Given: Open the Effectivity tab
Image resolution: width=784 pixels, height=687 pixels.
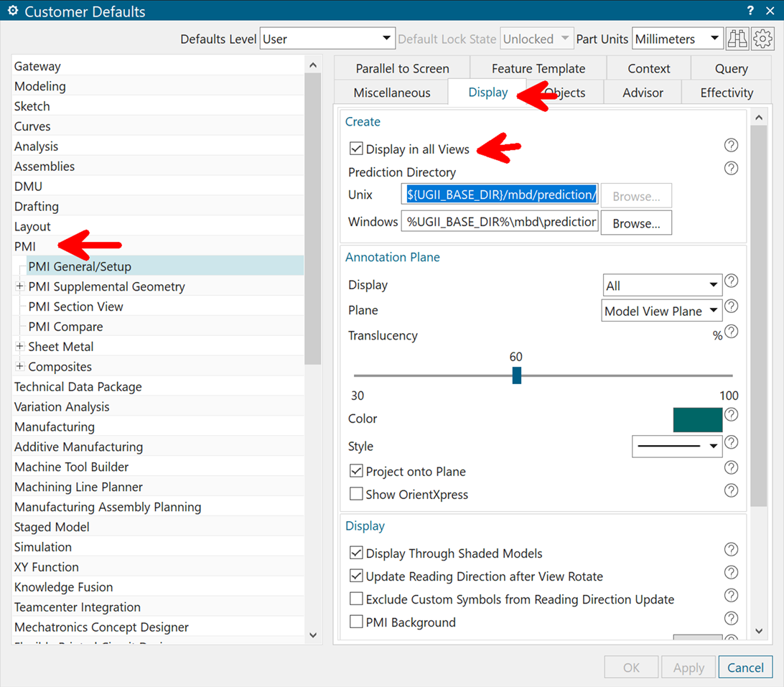Looking at the screenshot, I should tap(726, 93).
